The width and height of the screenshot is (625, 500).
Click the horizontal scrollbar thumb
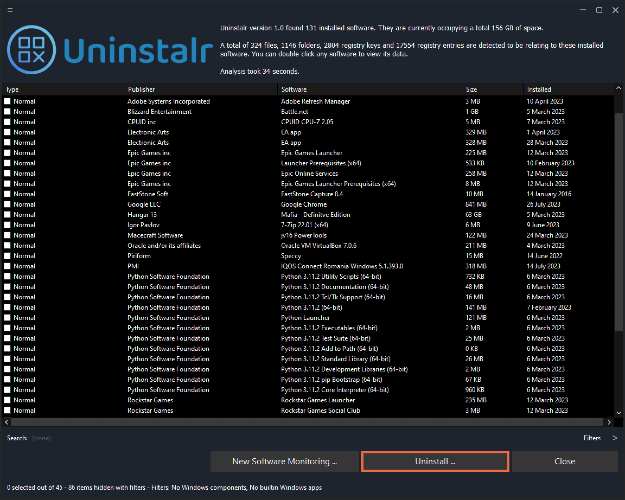[307, 422]
